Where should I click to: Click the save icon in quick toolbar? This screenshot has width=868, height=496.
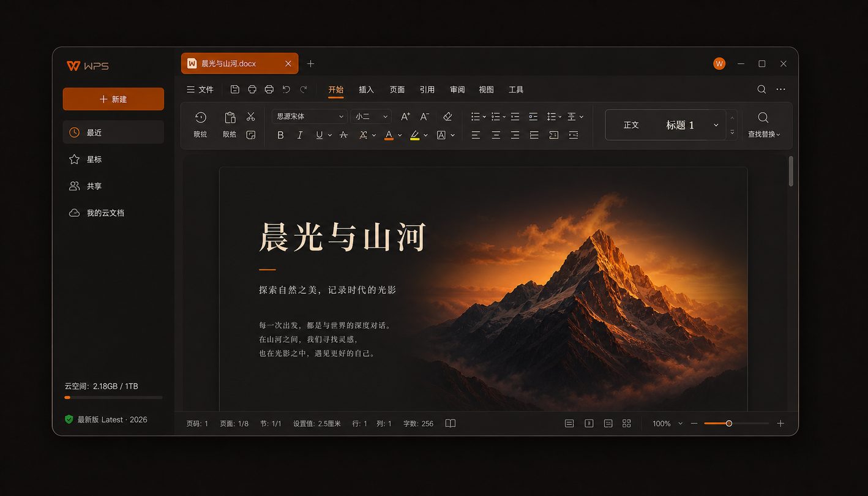click(235, 89)
